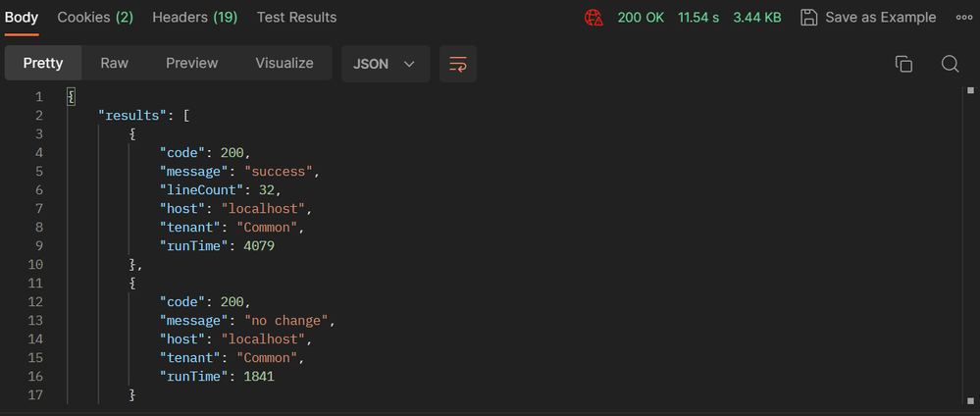
Task: Switch to the Cookies tab
Action: (95, 18)
